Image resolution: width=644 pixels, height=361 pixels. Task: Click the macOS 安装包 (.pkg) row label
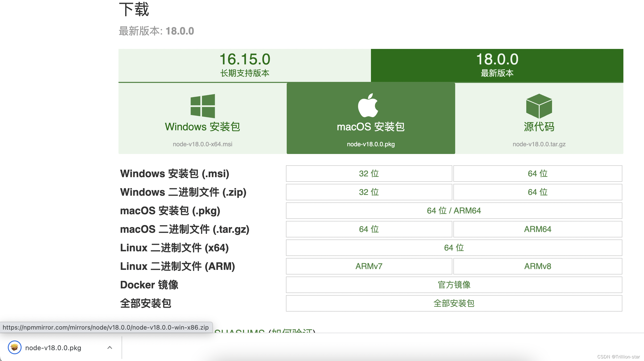pyautogui.click(x=170, y=211)
